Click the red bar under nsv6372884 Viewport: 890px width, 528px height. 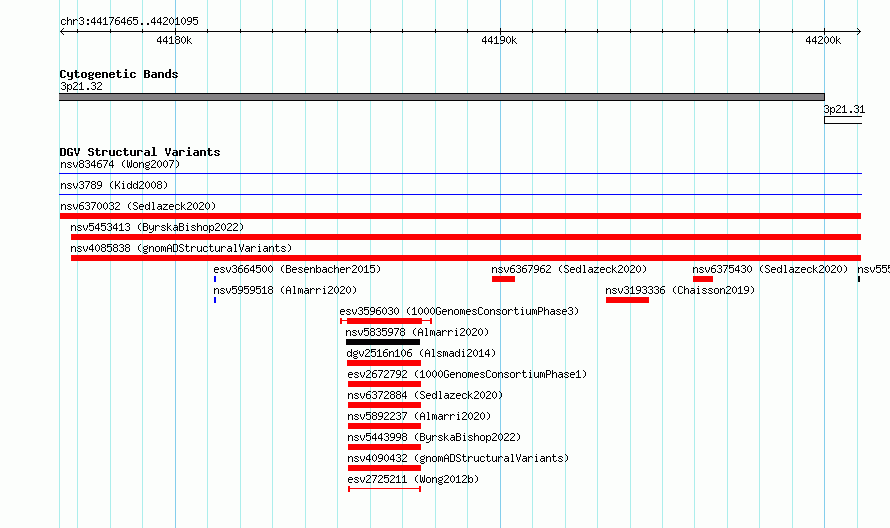pyautogui.click(x=384, y=405)
